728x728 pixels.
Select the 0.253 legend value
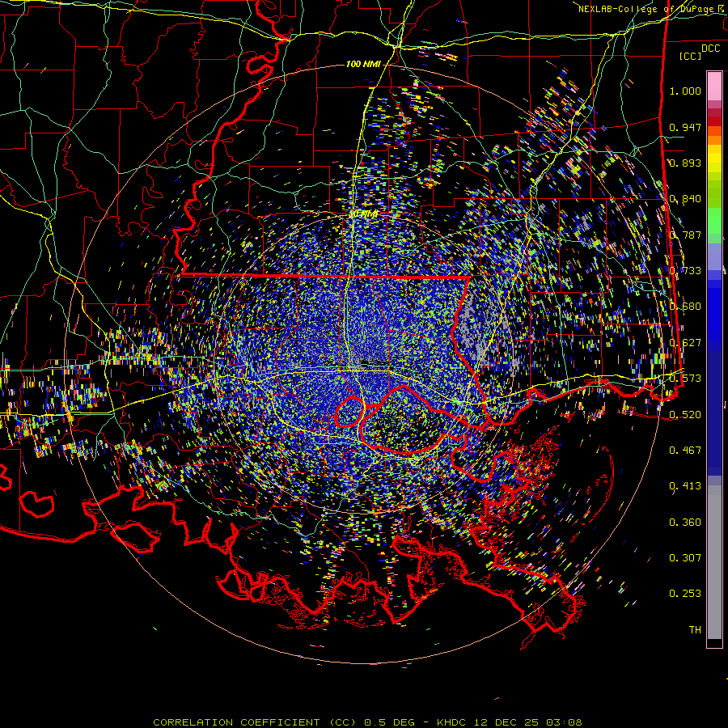point(685,594)
